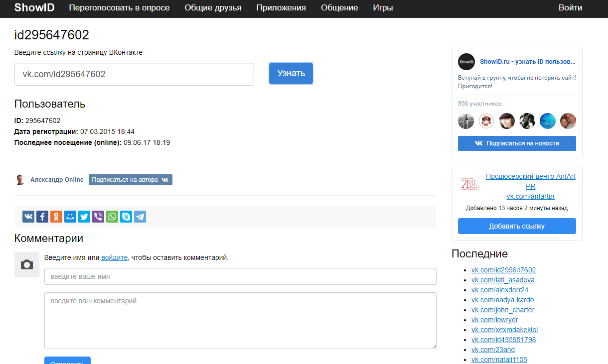This screenshot has height=364, width=608.
Task: Open Приложения menu item
Action: [x=281, y=8]
